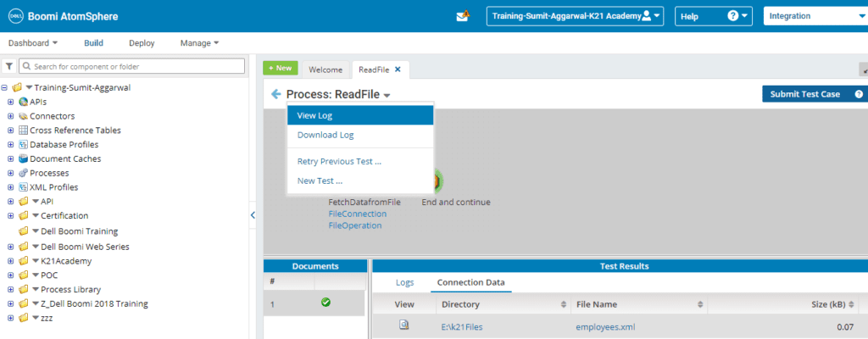The image size is (868, 339).
Task: Choose Retry Previous Test menu option
Action: [x=359, y=162]
